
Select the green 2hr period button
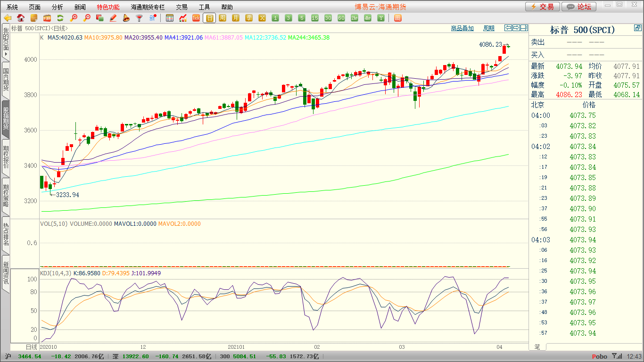(355, 18)
